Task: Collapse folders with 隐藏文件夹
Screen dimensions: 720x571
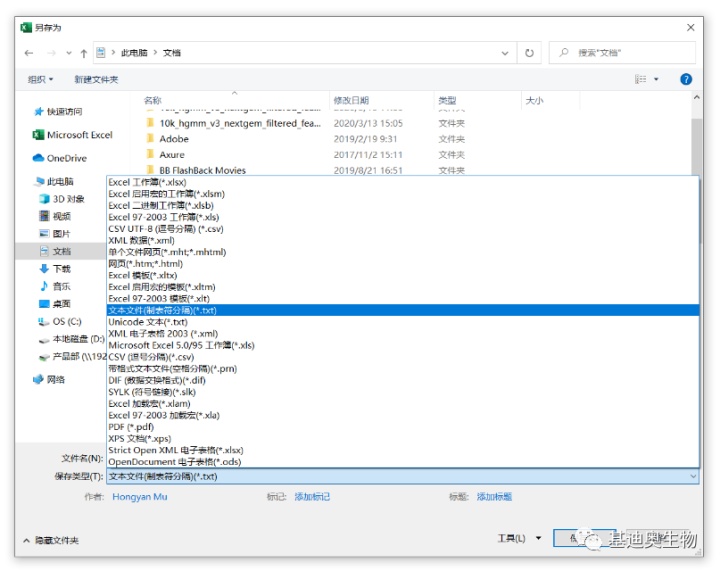Action: point(51,541)
